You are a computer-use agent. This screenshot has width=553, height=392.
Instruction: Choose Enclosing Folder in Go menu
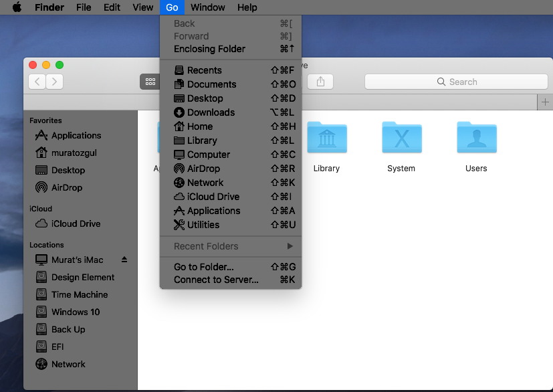pos(231,49)
